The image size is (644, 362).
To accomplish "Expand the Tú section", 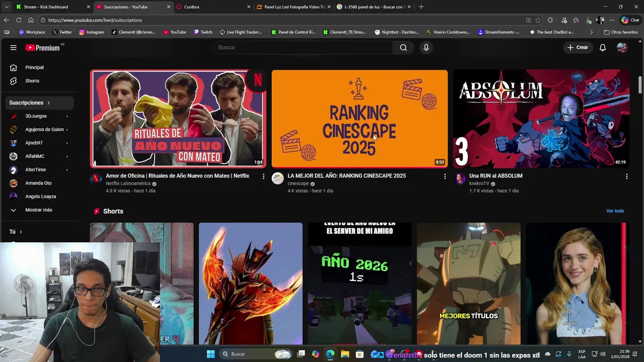I will point(16,232).
